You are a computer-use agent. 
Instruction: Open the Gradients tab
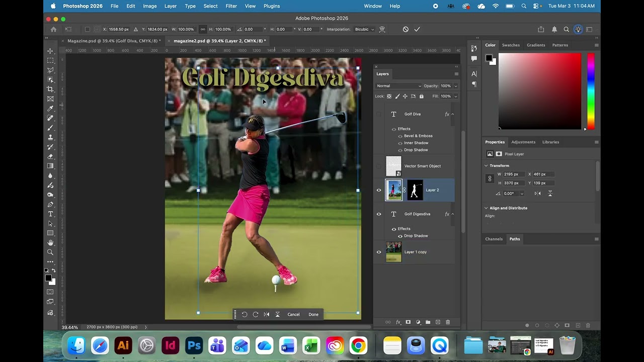pyautogui.click(x=536, y=45)
